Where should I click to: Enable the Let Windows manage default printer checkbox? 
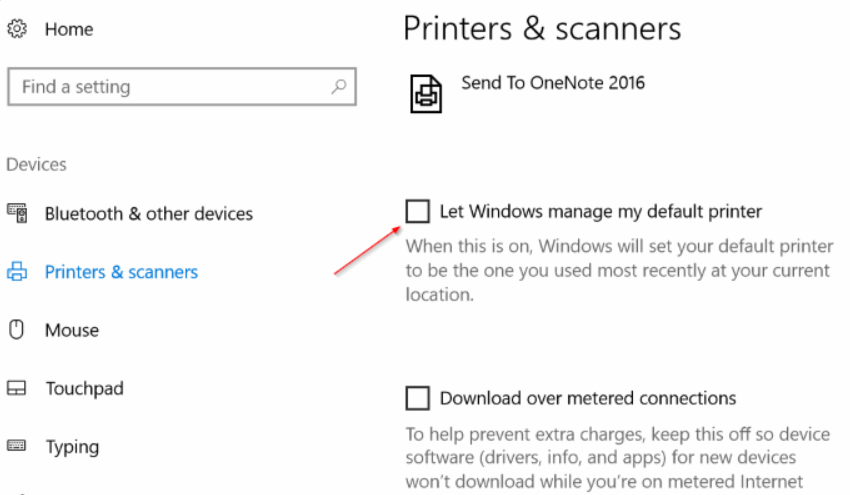(417, 211)
